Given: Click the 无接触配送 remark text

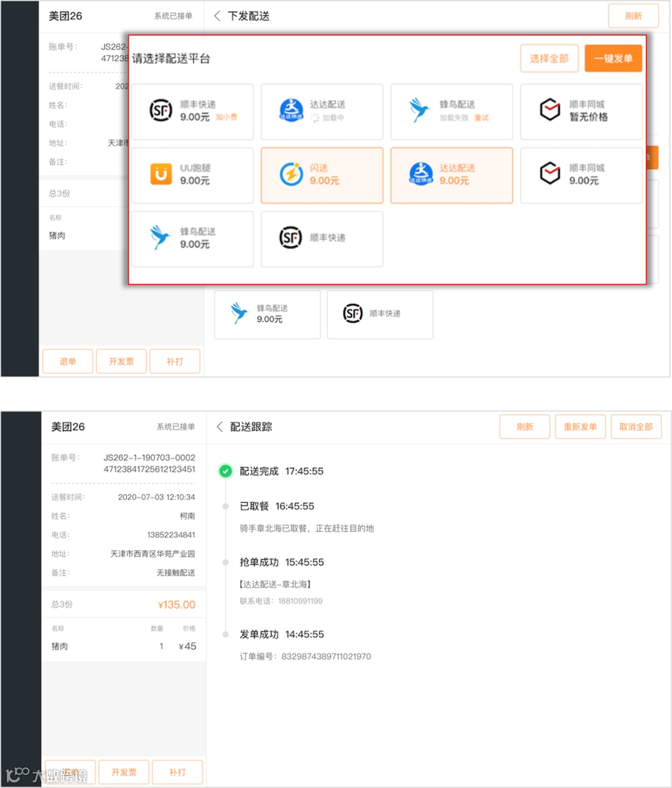Looking at the screenshot, I should point(175,573).
